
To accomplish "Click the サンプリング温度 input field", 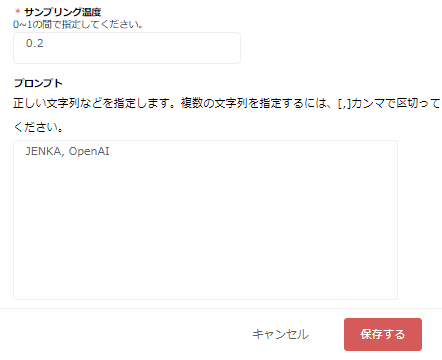I will tap(127, 48).
